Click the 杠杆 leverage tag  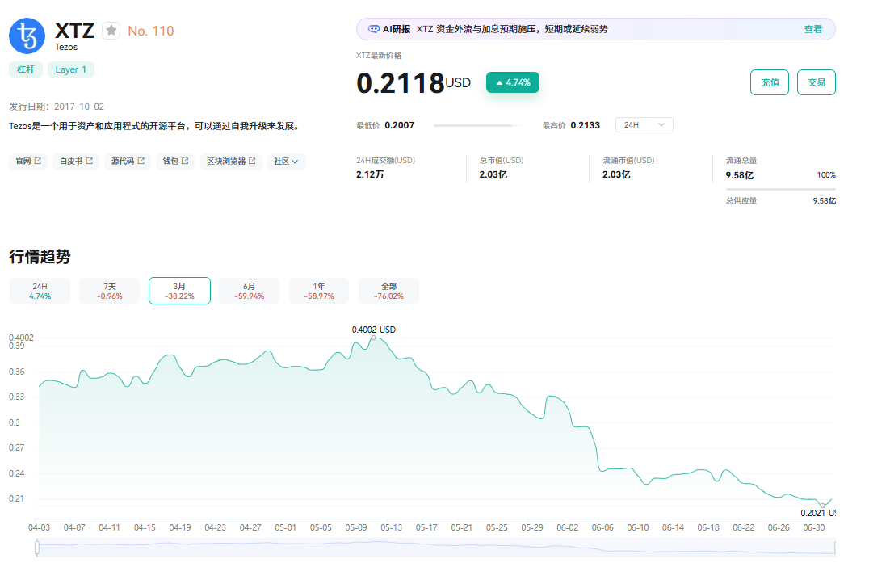(x=26, y=69)
